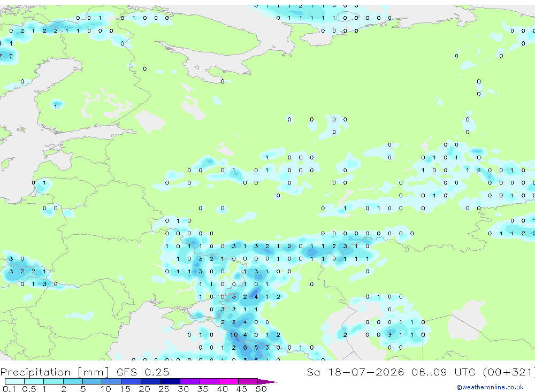Click the '6' precipitation value on the map
This screenshot has height=392, width=535.
(x=245, y=348)
